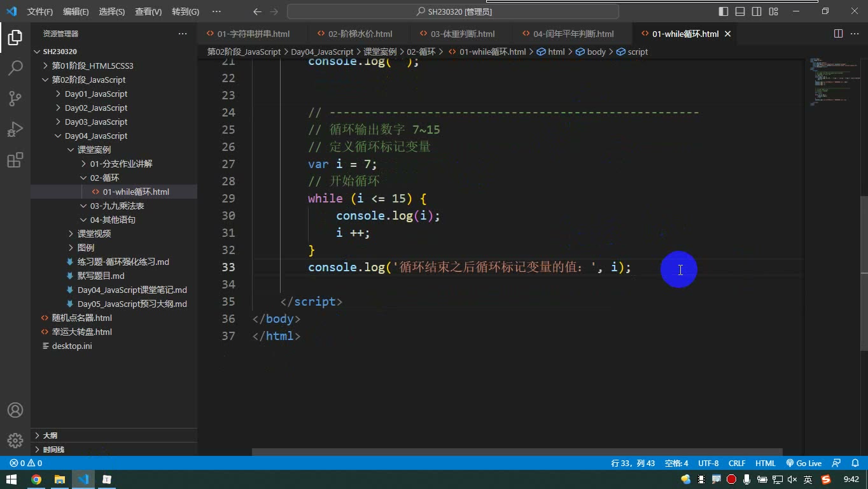Open the customize layout icon

click(x=774, y=11)
